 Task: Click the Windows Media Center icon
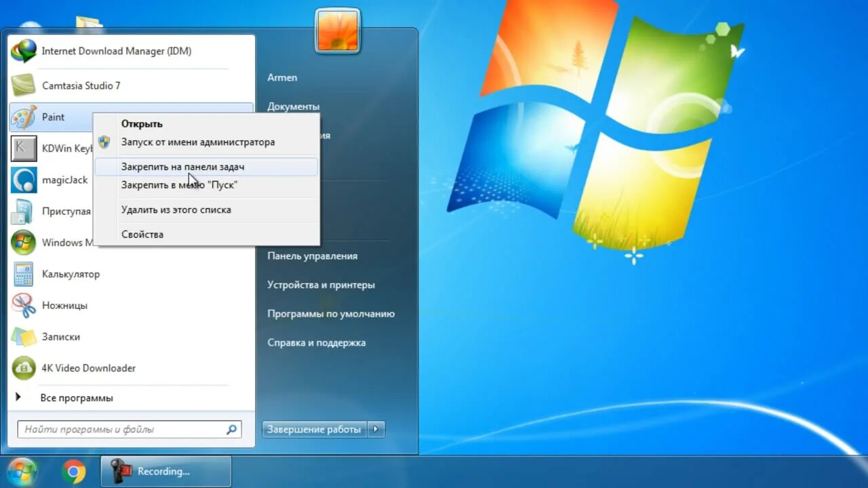tap(24, 243)
